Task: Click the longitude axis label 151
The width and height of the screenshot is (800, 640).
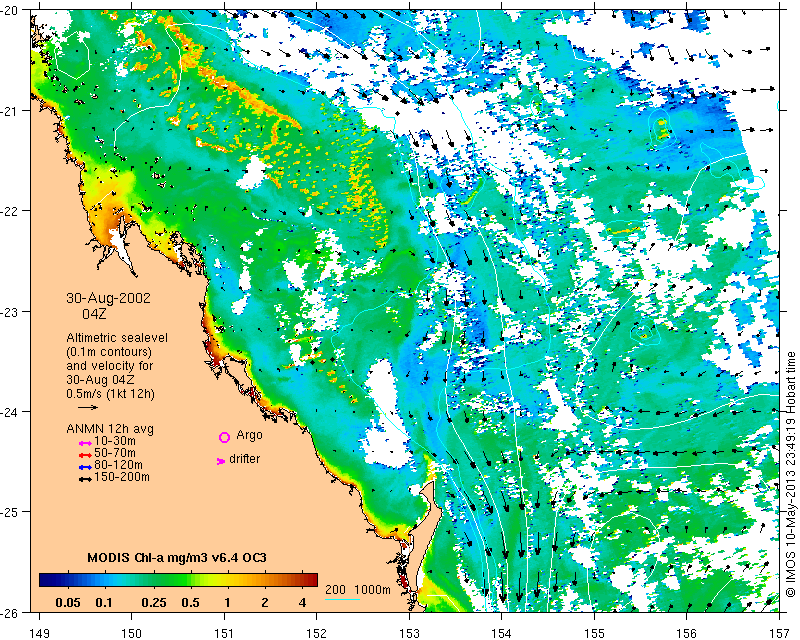Action: [224, 633]
